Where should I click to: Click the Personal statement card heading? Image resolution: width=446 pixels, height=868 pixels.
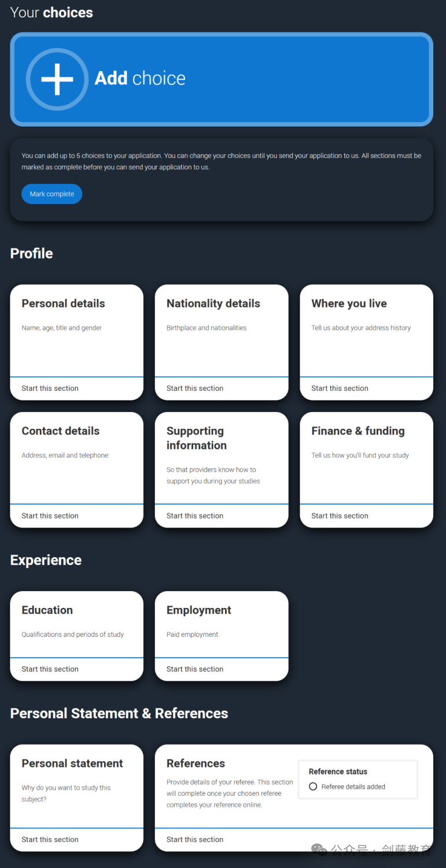[72, 763]
